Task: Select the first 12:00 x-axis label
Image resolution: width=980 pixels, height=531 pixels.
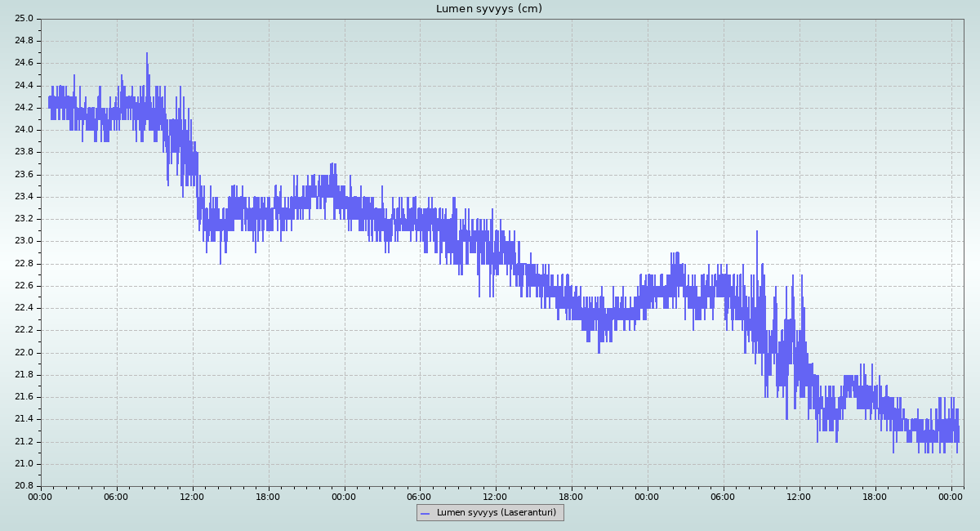Action: tap(193, 496)
